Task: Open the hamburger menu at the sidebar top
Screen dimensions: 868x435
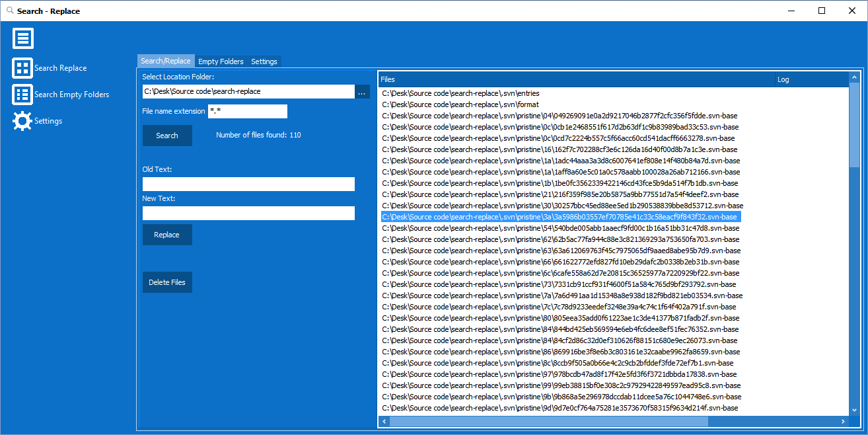Action: [22, 38]
